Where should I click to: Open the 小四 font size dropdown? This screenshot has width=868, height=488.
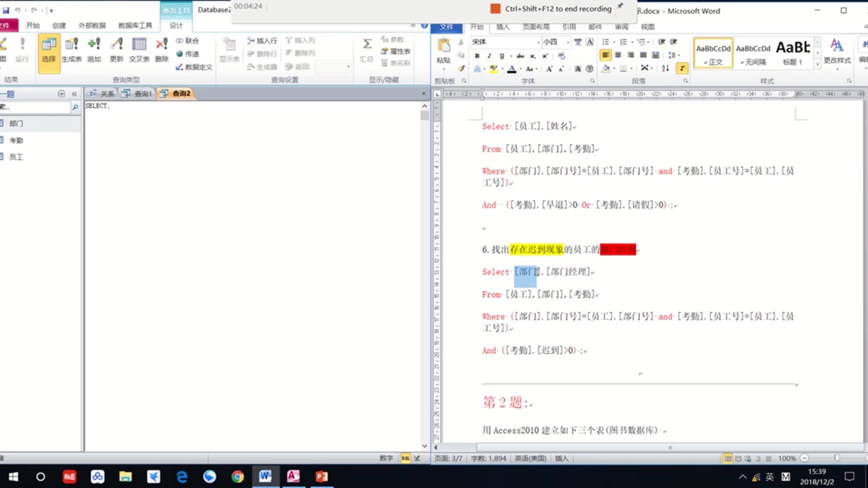pos(568,42)
